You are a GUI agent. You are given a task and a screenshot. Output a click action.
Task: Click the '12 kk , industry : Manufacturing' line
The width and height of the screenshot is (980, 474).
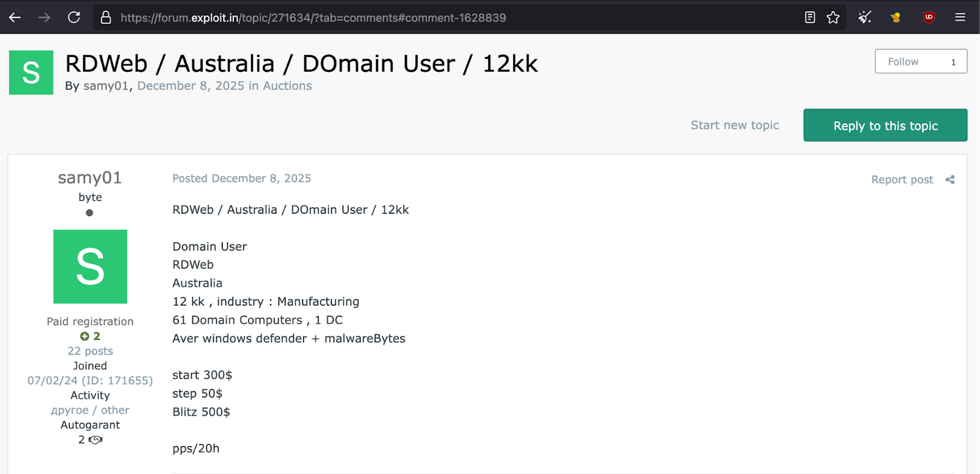[266, 301]
